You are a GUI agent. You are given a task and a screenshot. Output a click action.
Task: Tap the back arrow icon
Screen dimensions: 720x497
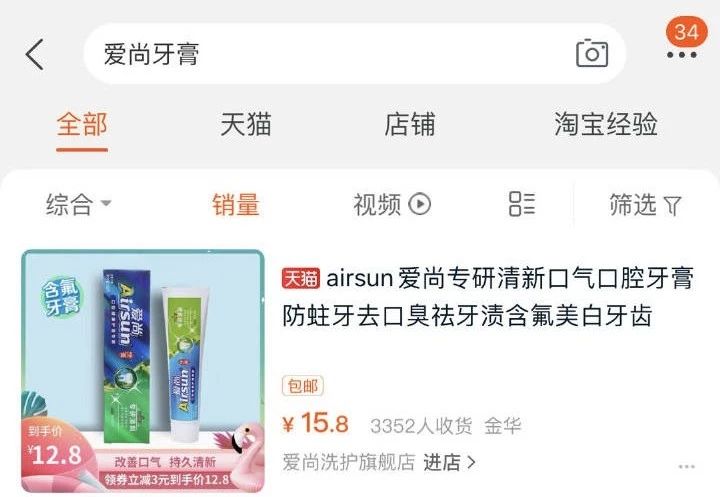pyautogui.click(x=35, y=54)
